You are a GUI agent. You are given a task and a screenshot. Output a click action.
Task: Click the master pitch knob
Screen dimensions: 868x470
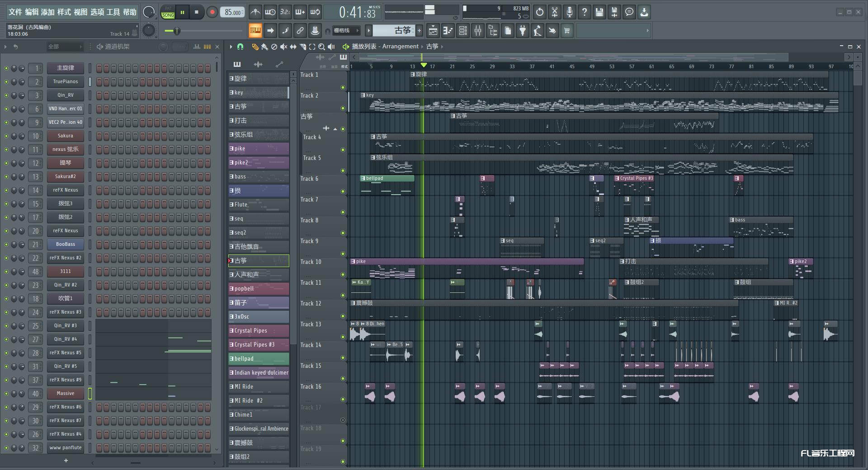pos(149,30)
